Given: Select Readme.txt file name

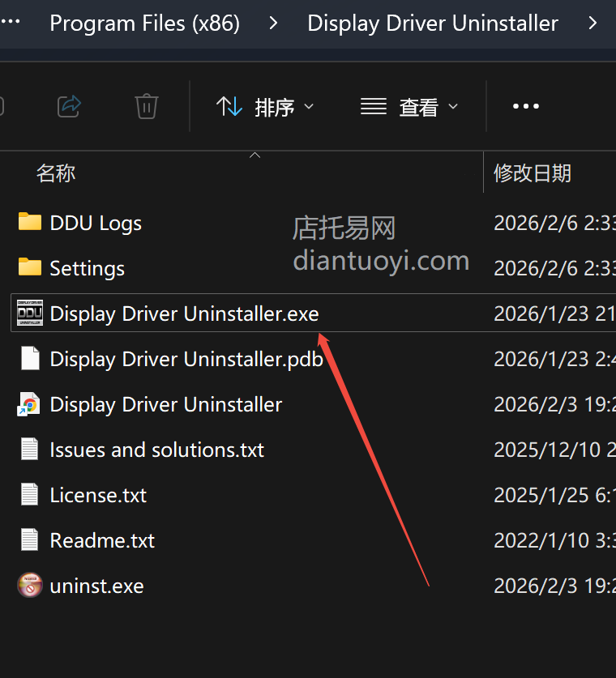Looking at the screenshot, I should (102, 541).
